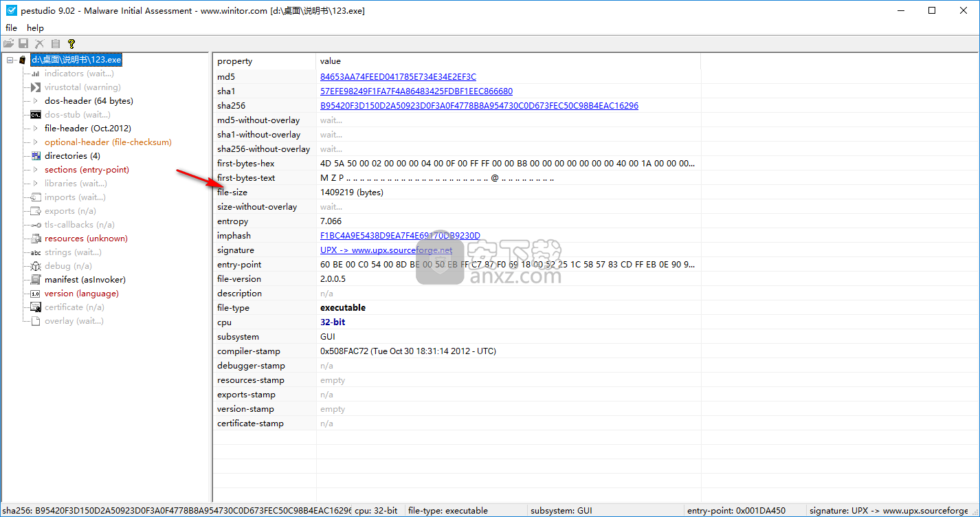Select optional-header (file-checksum) item

108,142
